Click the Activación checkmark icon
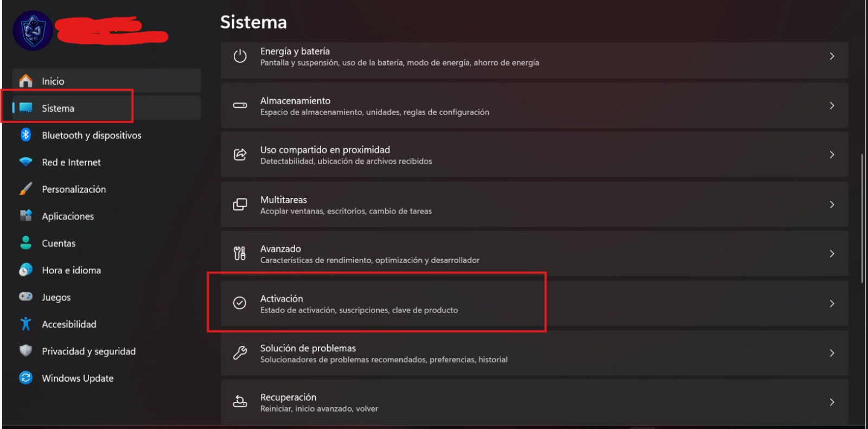The height and width of the screenshot is (429, 868). (240, 303)
